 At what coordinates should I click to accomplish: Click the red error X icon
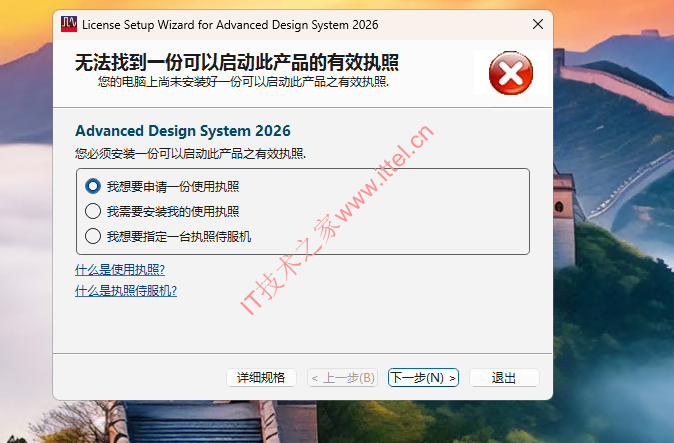(x=510, y=73)
